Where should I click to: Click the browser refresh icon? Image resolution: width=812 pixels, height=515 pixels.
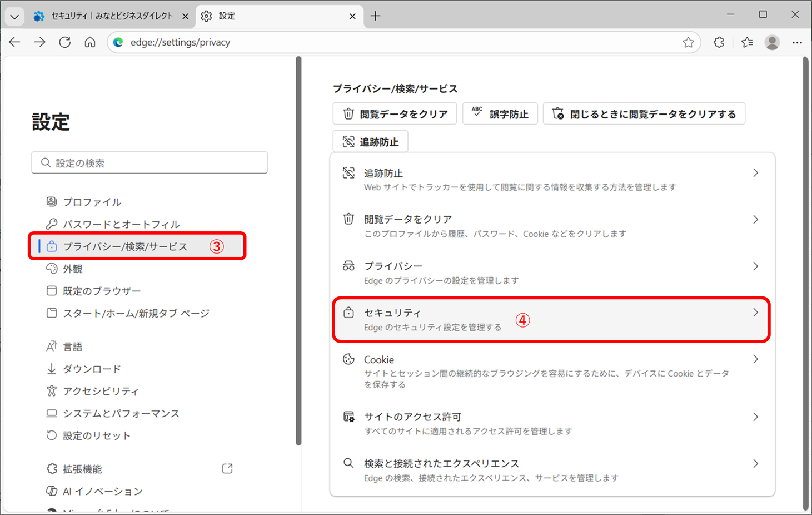click(x=65, y=42)
